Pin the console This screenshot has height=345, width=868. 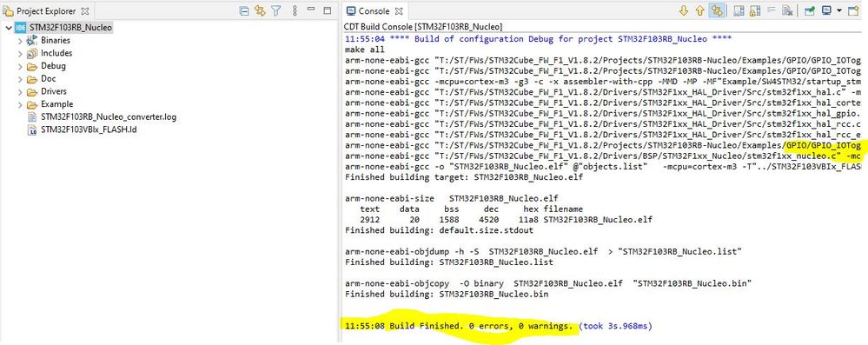(810, 10)
